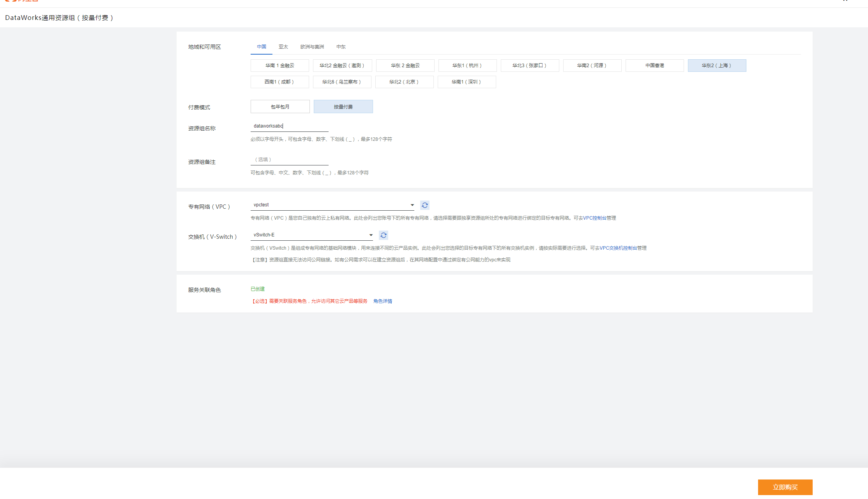Switch to the 亚太 region tab
Screen dimensions: 868x499
point(283,47)
